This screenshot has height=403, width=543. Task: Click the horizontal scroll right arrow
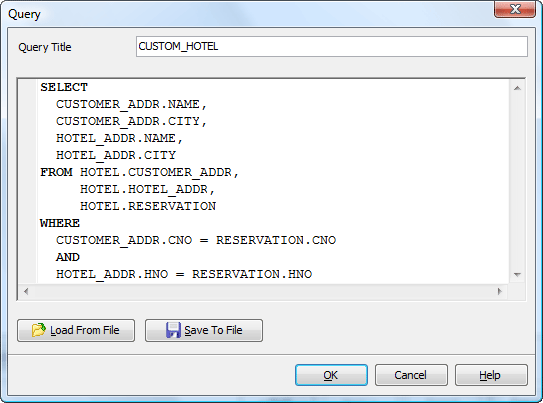coord(499,292)
